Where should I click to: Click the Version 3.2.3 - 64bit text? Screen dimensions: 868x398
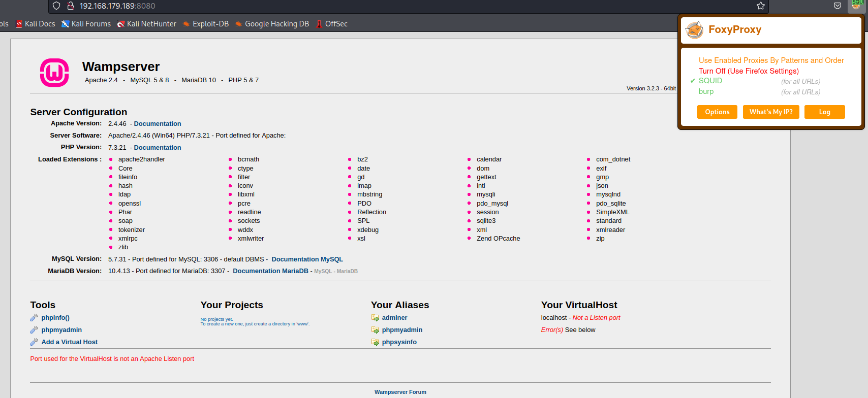coord(651,88)
